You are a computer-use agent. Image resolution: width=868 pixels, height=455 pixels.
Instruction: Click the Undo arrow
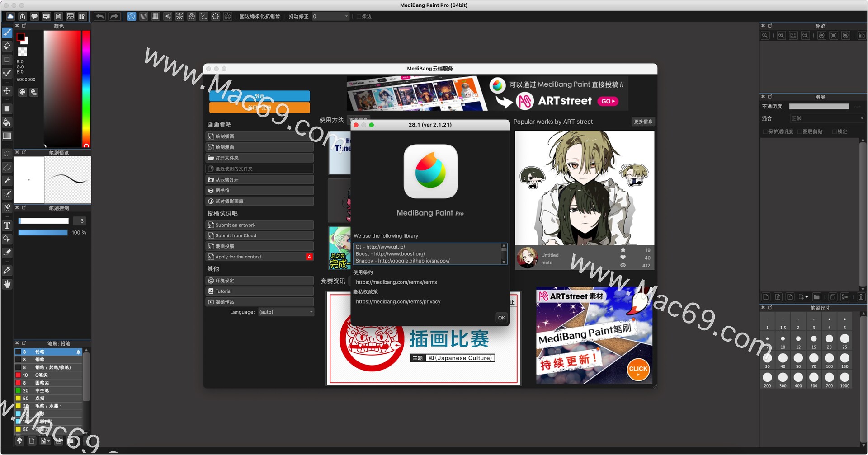tap(99, 16)
